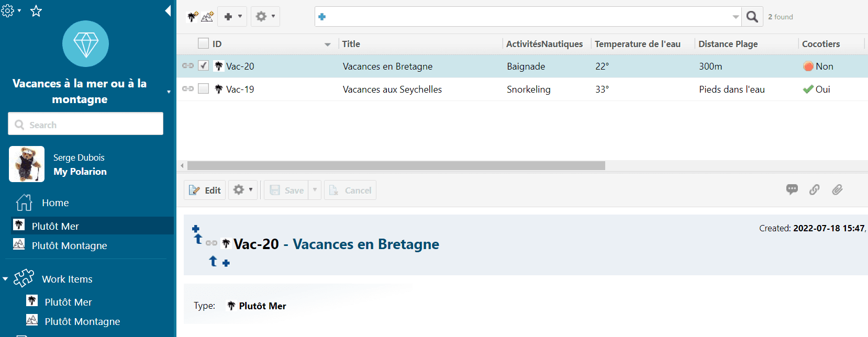Click the favorites star icon
868x337 pixels.
(36, 11)
